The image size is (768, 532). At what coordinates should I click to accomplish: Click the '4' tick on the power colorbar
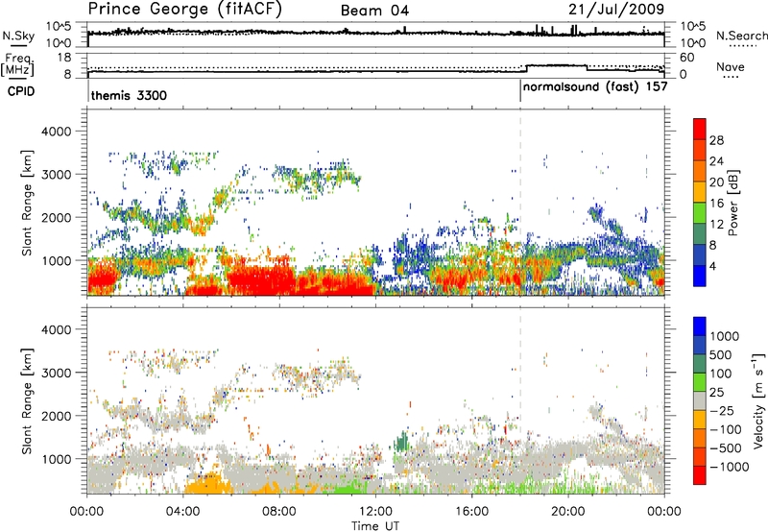(x=712, y=267)
